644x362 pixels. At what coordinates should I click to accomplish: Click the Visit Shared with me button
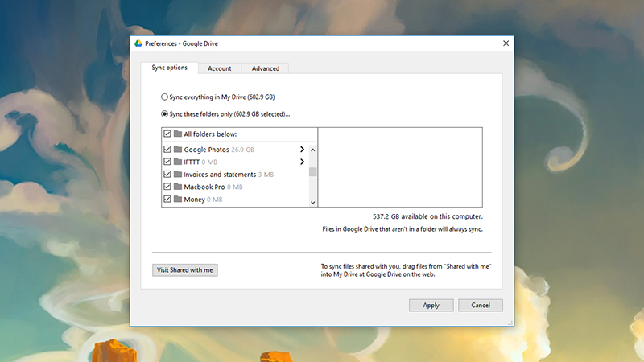pos(185,270)
